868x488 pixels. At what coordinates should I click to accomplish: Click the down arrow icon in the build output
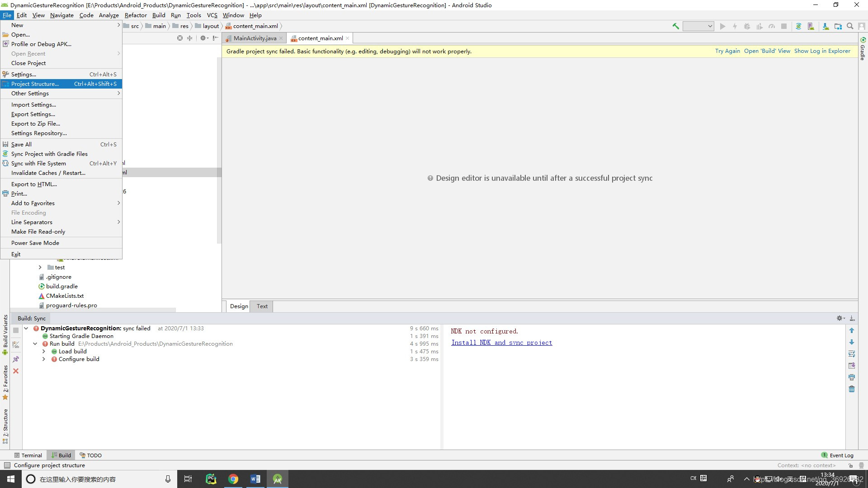[852, 342]
